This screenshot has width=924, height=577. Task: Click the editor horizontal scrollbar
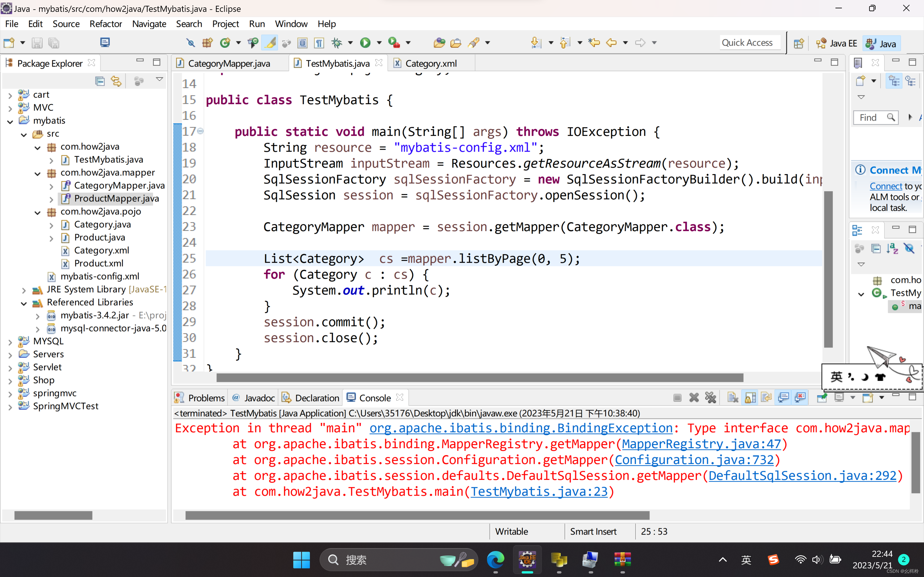click(479, 378)
